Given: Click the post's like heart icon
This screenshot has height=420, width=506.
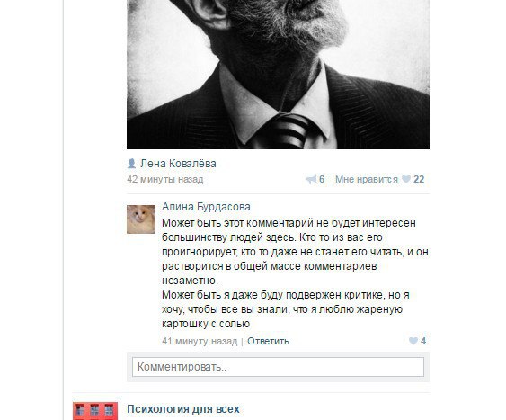Looking at the screenshot, I should pyautogui.click(x=406, y=179).
